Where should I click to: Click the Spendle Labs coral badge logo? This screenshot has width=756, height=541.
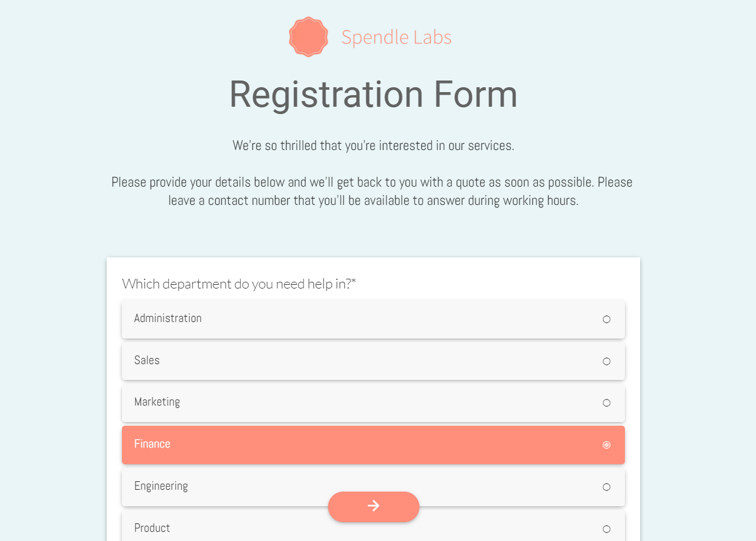coord(308,37)
